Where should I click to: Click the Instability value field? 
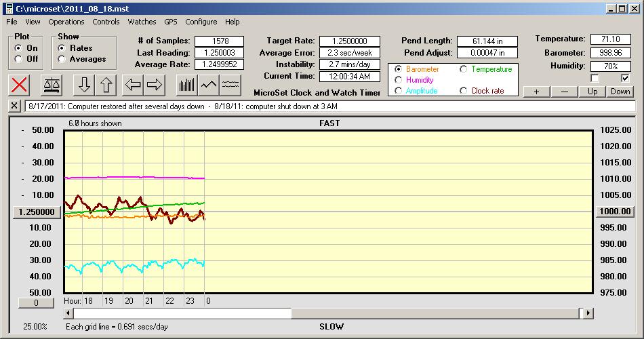point(350,64)
